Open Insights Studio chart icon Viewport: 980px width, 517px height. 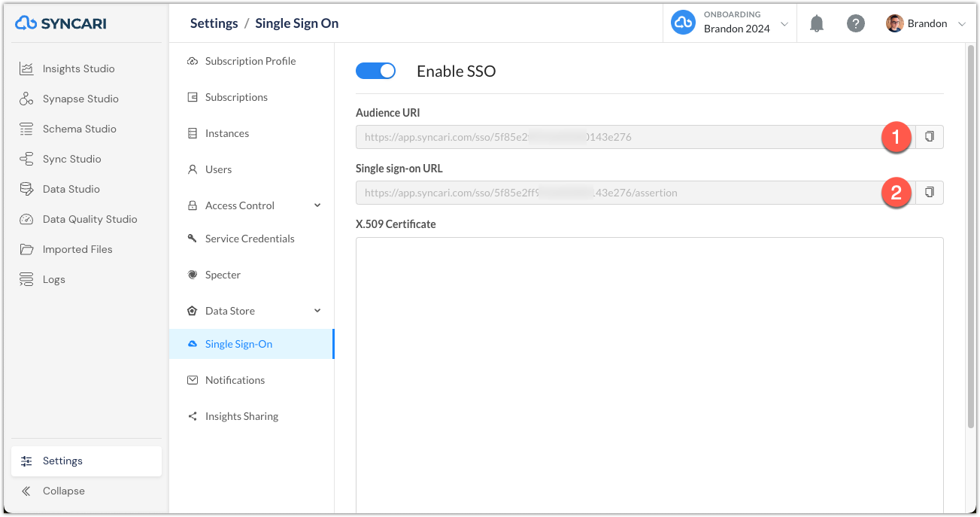click(x=26, y=68)
